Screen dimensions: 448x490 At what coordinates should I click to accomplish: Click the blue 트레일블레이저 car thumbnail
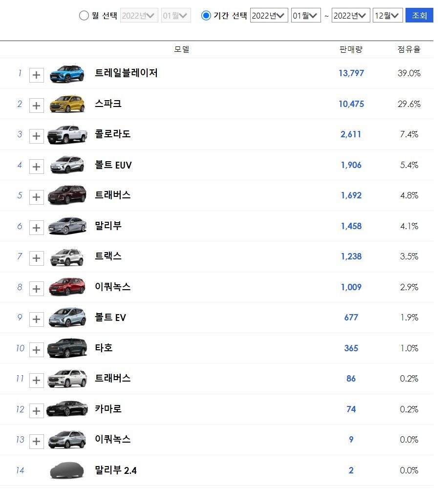click(x=67, y=74)
